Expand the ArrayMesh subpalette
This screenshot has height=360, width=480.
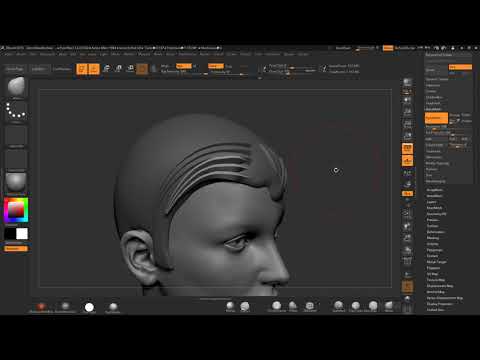click(x=434, y=190)
